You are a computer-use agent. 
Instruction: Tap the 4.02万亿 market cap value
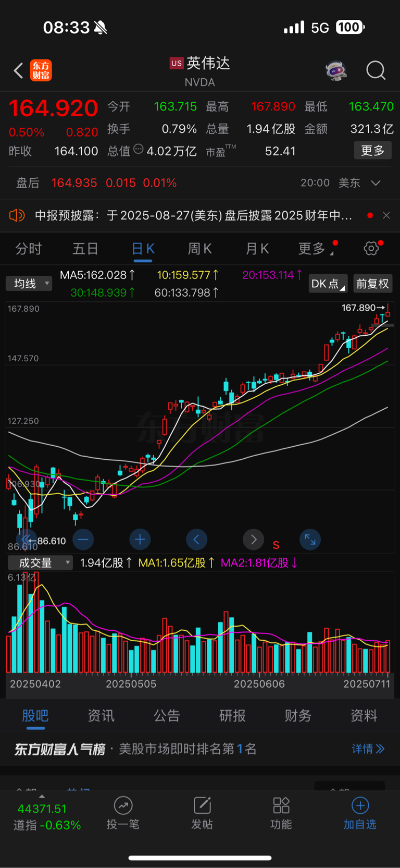click(171, 151)
